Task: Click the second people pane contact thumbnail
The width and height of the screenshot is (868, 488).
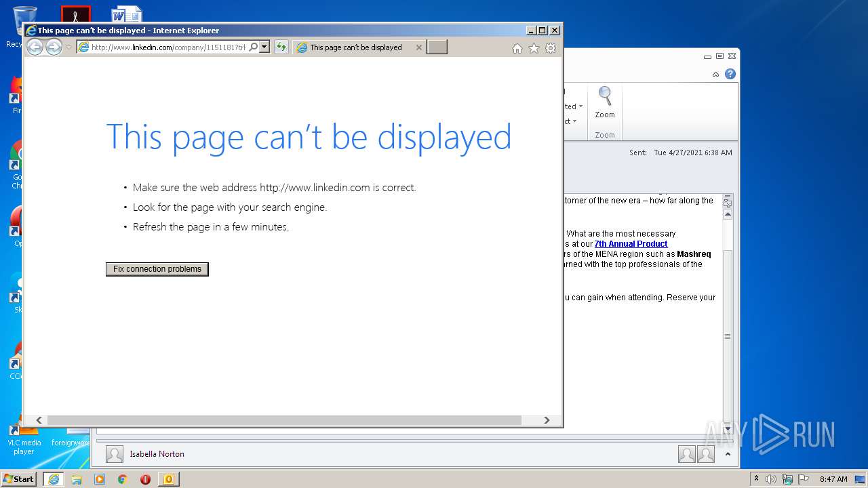Action: tap(706, 454)
